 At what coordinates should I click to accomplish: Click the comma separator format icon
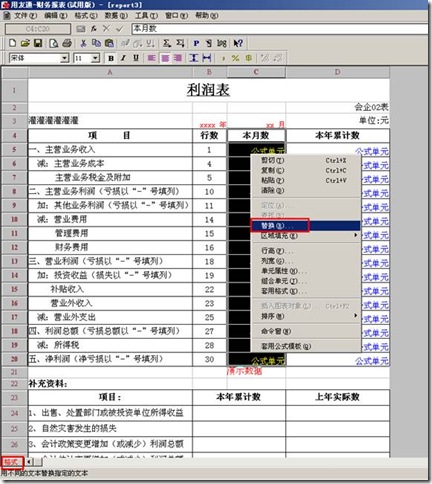tap(223, 58)
